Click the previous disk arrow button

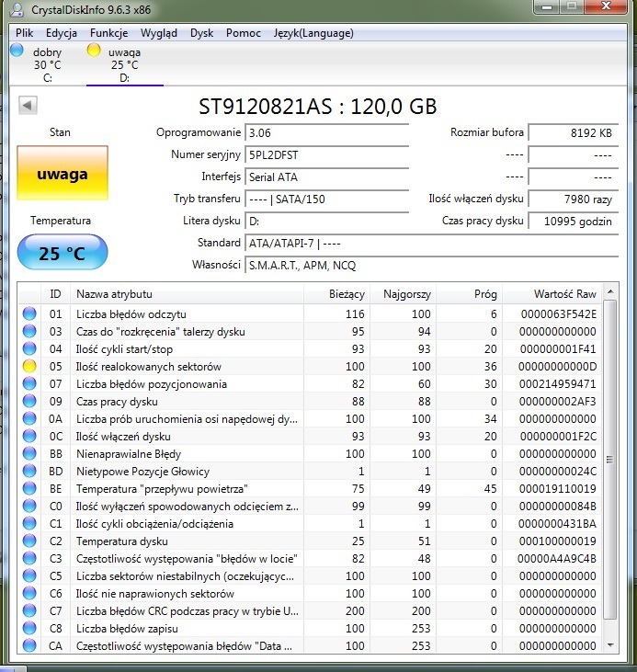(28, 106)
